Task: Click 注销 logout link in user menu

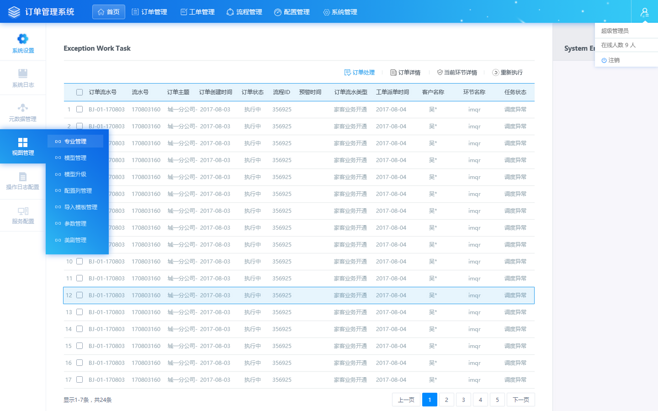Action: click(614, 60)
